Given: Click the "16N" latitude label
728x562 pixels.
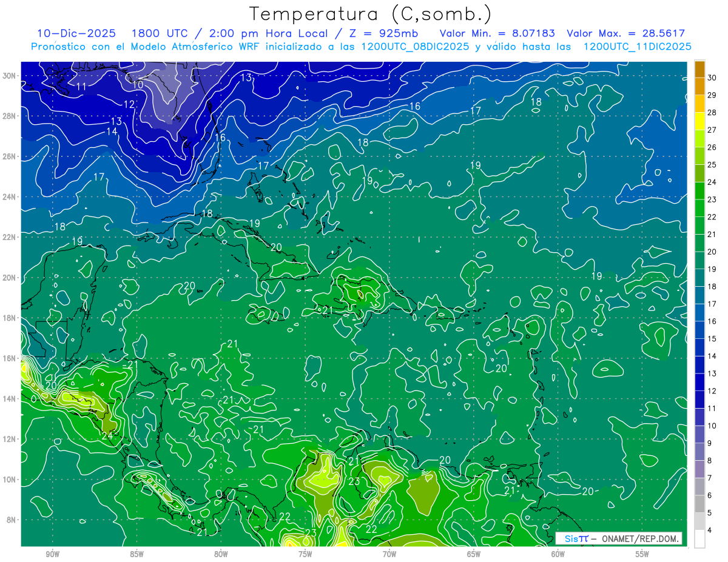Looking at the screenshot, I should 10,358.
